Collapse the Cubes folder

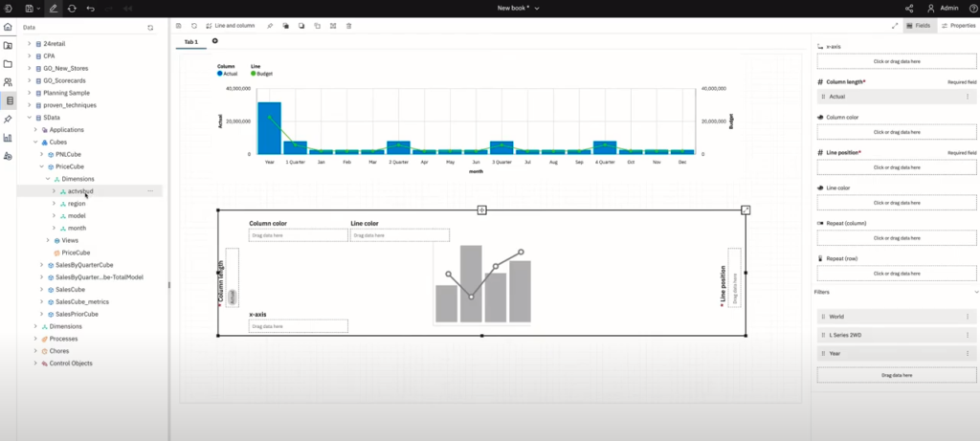(x=35, y=142)
